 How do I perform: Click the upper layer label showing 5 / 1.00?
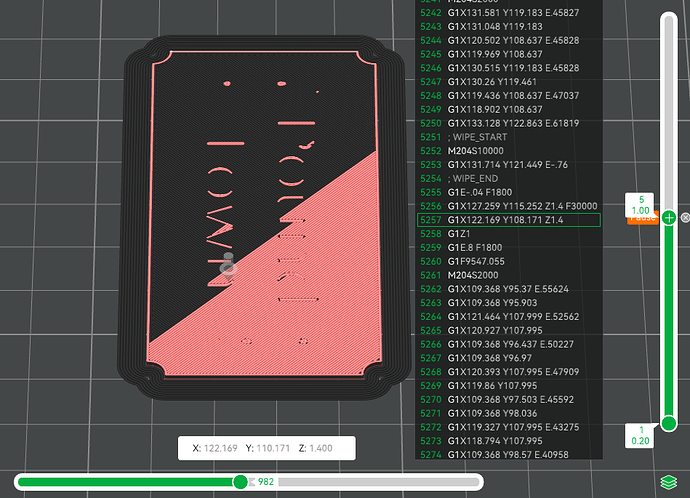[x=640, y=205]
